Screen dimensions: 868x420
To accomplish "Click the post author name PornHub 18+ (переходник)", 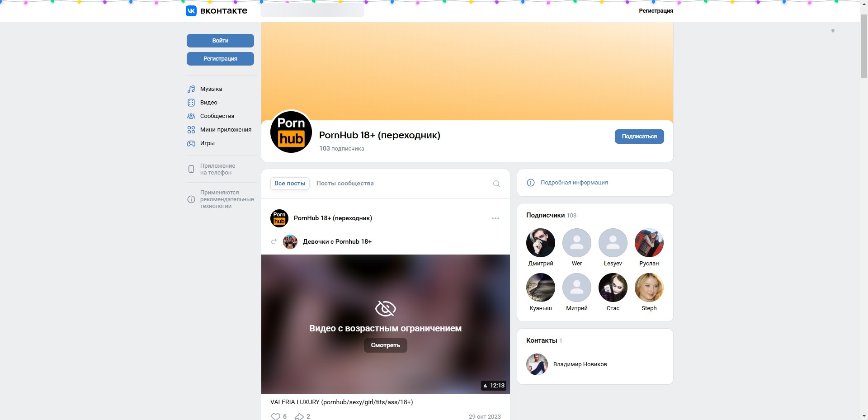I will click(333, 218).
